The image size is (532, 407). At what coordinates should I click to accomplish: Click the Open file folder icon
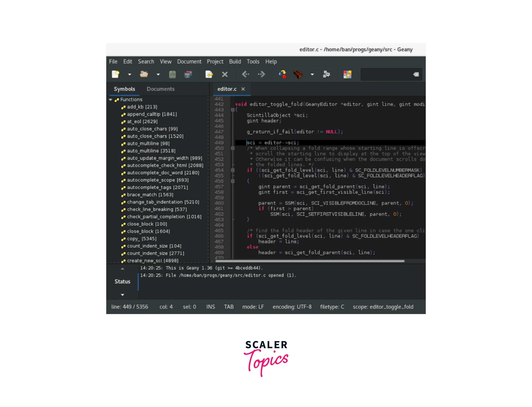coord(144,74)
